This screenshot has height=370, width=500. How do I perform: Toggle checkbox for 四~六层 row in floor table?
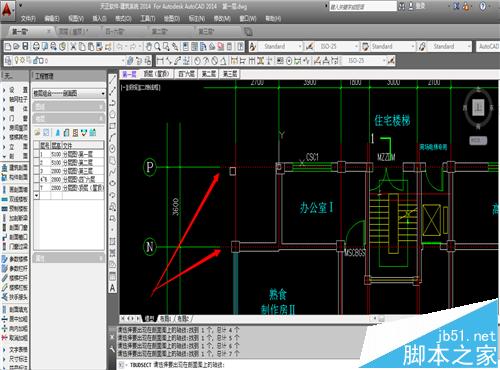pyautogui.click(x=36, y=179)
